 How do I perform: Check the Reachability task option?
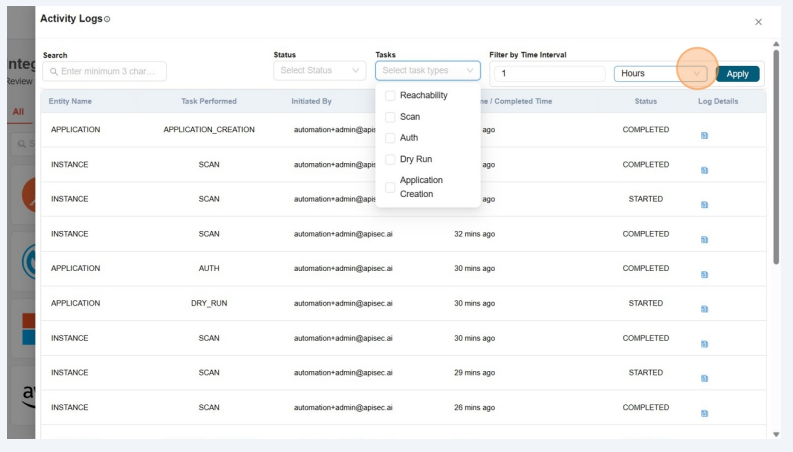click(390, 96)
